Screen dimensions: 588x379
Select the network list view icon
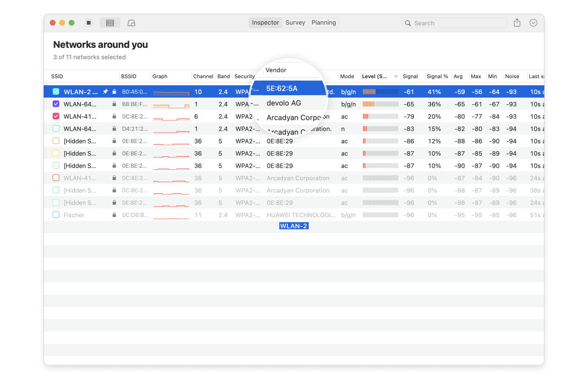[110, 22]
